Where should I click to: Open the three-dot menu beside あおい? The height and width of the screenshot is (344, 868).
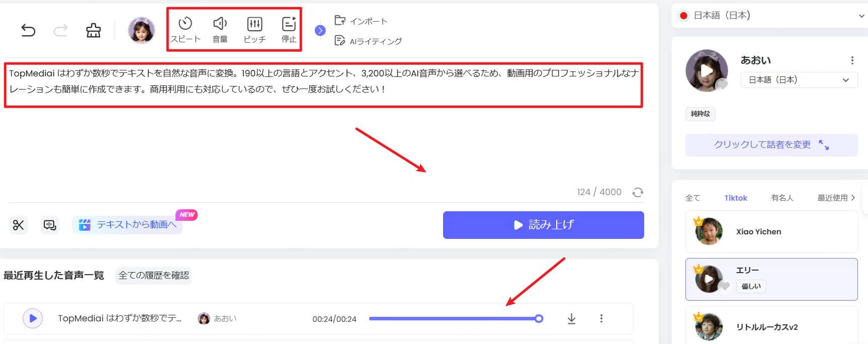click(852, 60)
